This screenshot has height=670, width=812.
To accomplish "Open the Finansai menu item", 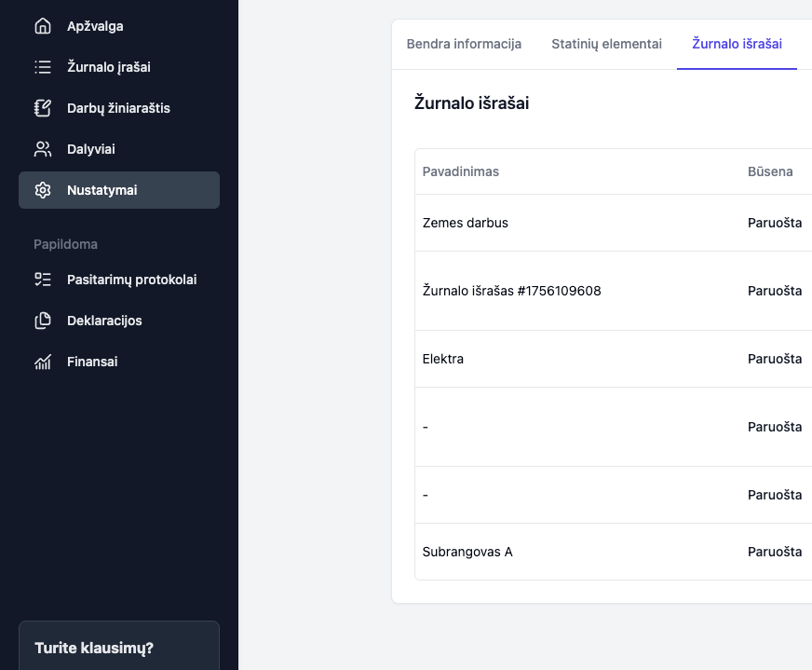I will (92, 362).
